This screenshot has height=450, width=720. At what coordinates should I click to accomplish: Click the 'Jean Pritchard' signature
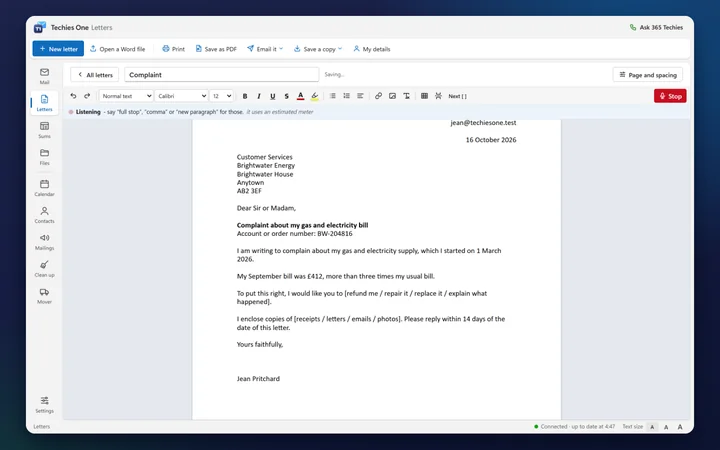tap(258, 379)
